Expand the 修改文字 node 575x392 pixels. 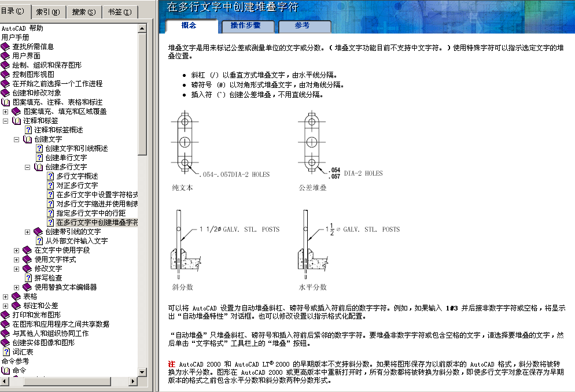point(17,269)
